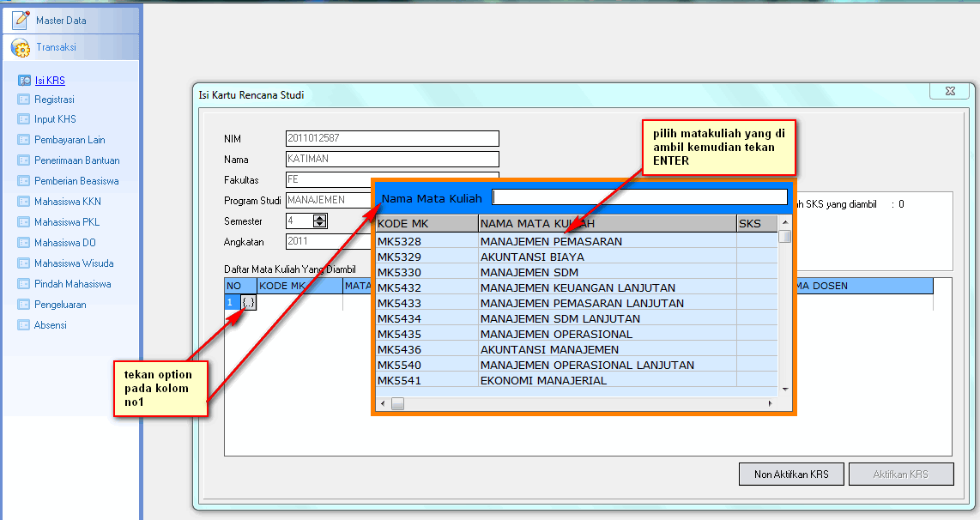
Task: Open Absensi entry in sidebar
Action: point(50,325)
